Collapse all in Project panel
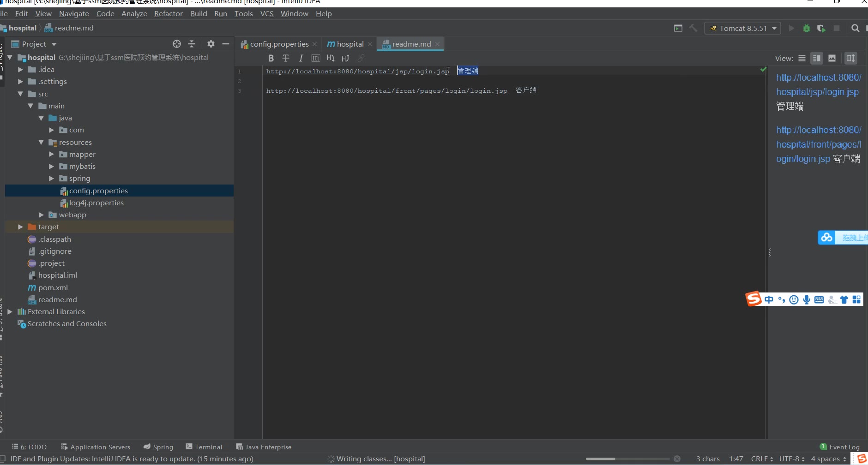The image size is (868, 465). (192, 44)
